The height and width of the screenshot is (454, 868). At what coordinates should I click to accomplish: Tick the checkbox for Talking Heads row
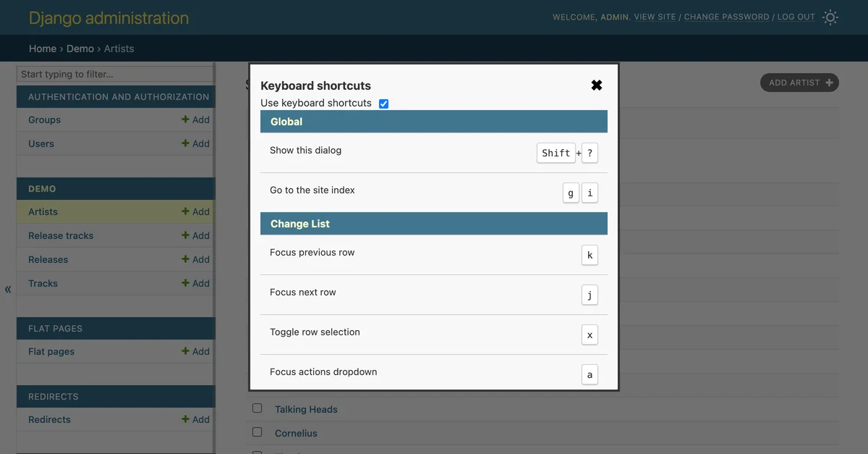pyautogui.click(x=257, y=408)
